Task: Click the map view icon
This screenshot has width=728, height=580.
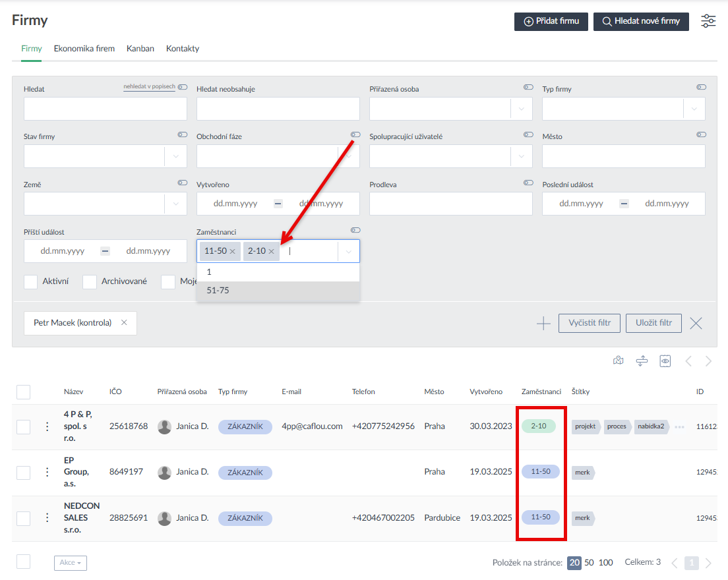Action: click(618, 361)
